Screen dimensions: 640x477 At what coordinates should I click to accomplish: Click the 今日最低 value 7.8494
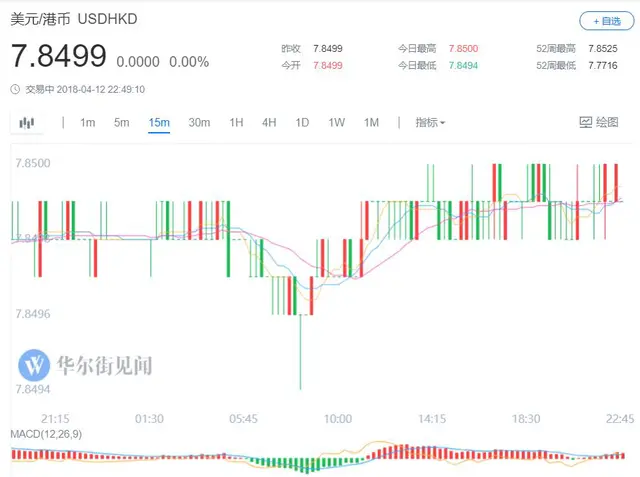(463, 65)
